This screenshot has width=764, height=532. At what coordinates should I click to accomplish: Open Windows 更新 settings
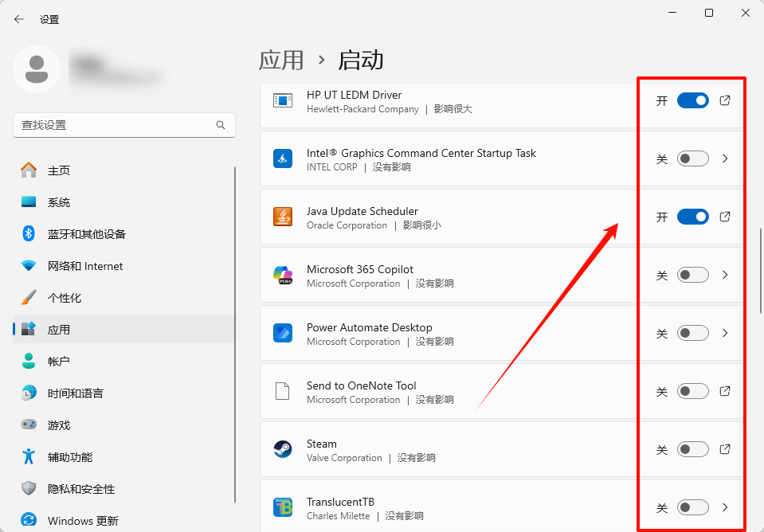point(123,521)
